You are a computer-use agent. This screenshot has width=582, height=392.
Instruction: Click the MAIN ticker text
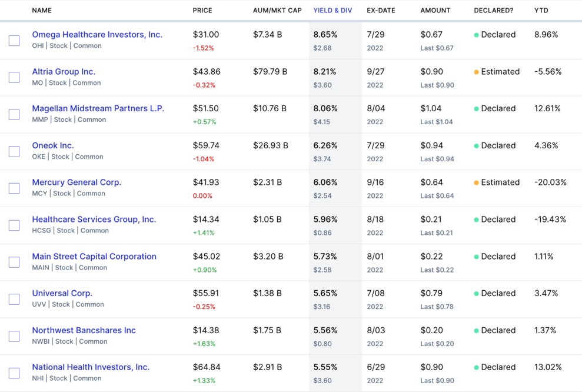(x=41, y=268)
